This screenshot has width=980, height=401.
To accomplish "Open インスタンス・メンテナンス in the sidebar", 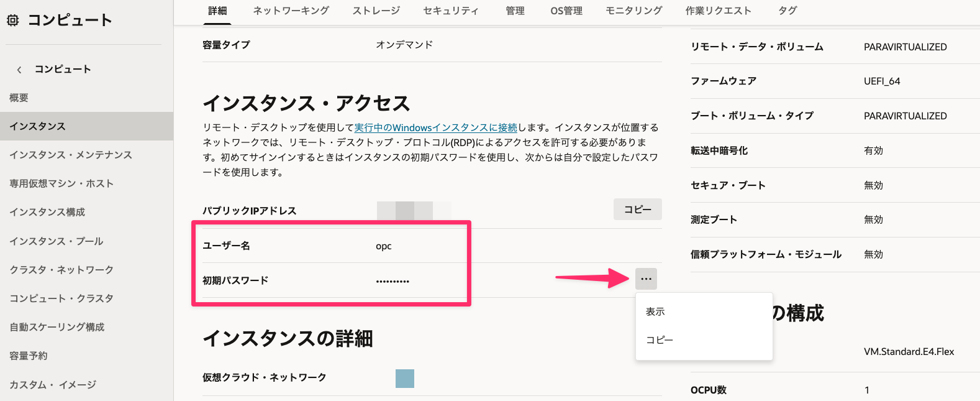I will coord(71,155).
